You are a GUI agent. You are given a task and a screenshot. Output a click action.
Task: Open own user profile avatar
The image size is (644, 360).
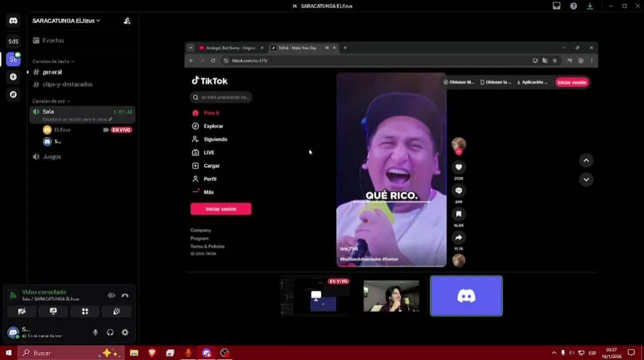pyautogui.click(x=13, y=332)
